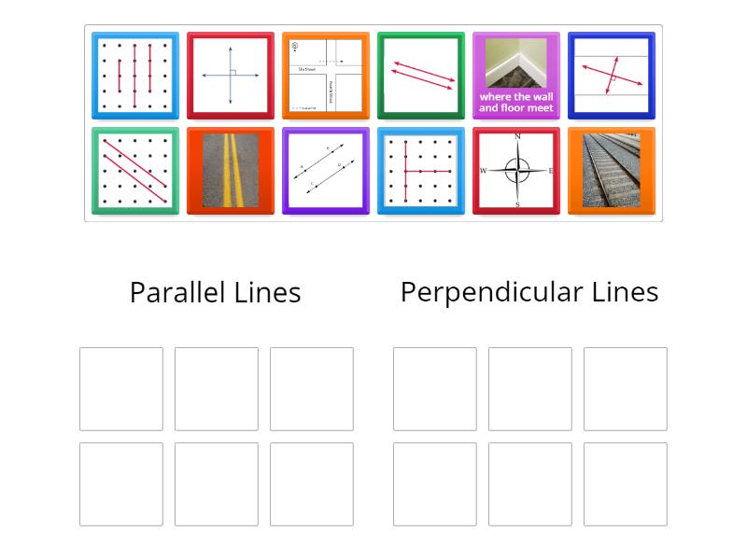
Task: Click the tile showing lines labeled a and b
Action: pos(326,172)
